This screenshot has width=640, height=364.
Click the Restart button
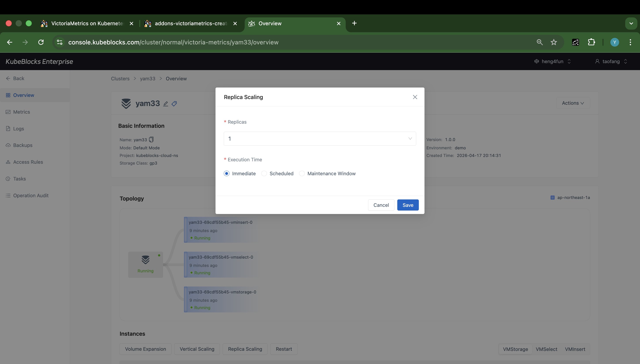click(x=284, y=349)
